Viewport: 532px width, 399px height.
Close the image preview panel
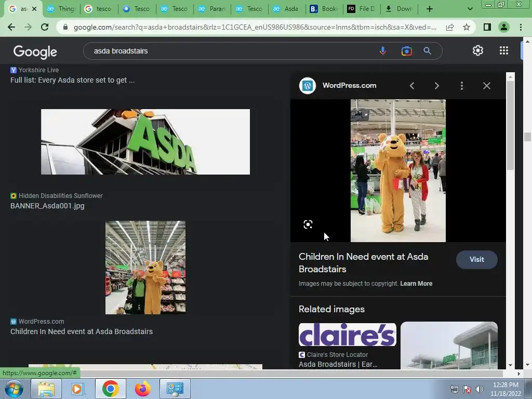coord(486,86)
